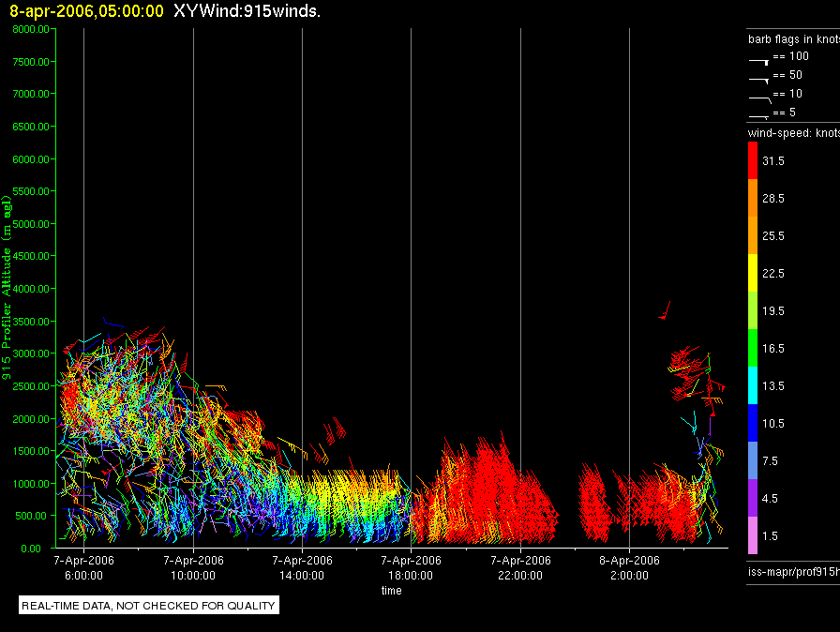
Task: Click the 5000.00 altitude axis label
Action: [31, 224]
